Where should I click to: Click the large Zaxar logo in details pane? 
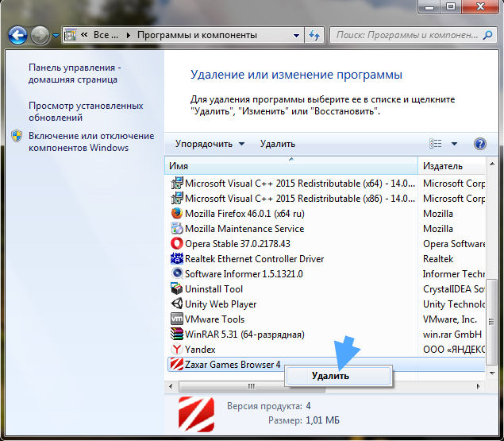point(196,414)
